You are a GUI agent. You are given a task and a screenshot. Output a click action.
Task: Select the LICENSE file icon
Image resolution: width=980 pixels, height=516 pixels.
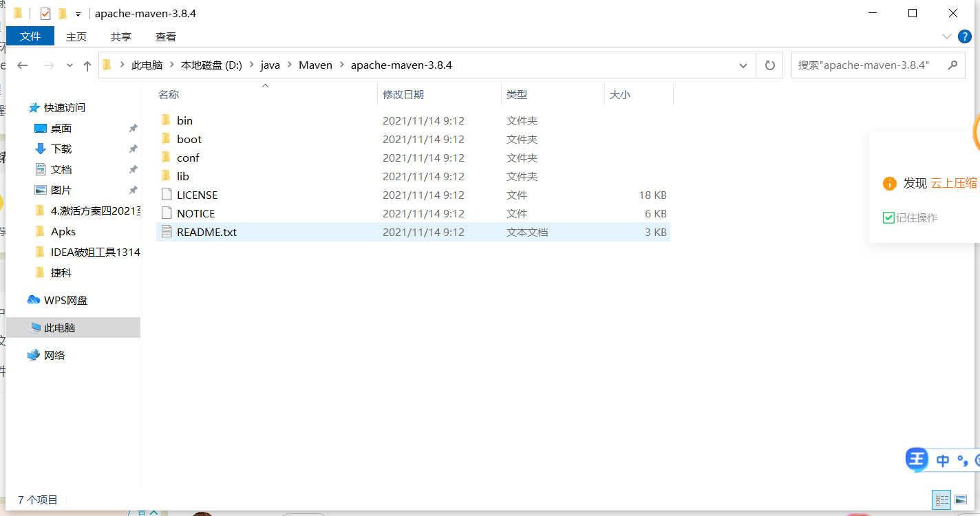point(165,195)
